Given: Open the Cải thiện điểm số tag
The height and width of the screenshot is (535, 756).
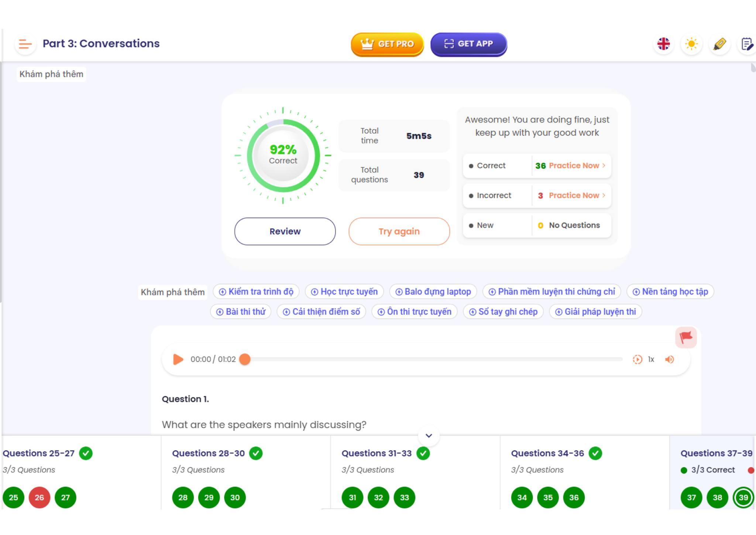Looking at the screenshot, I should pos(321,311).
